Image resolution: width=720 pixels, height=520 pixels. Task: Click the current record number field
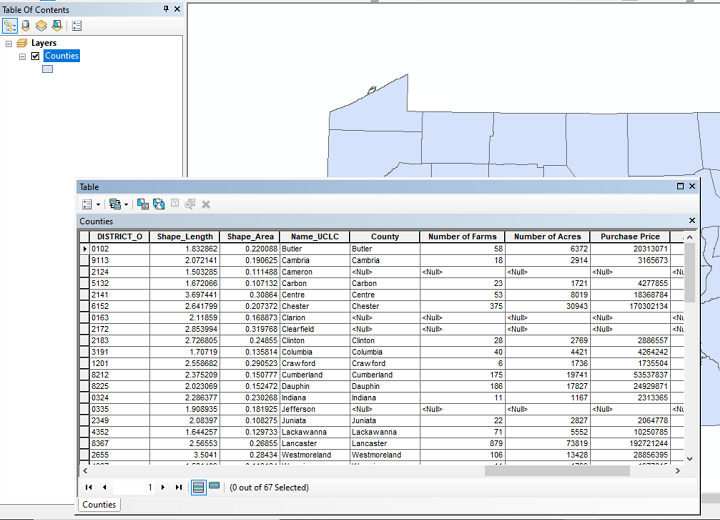[x=135, y=487]
